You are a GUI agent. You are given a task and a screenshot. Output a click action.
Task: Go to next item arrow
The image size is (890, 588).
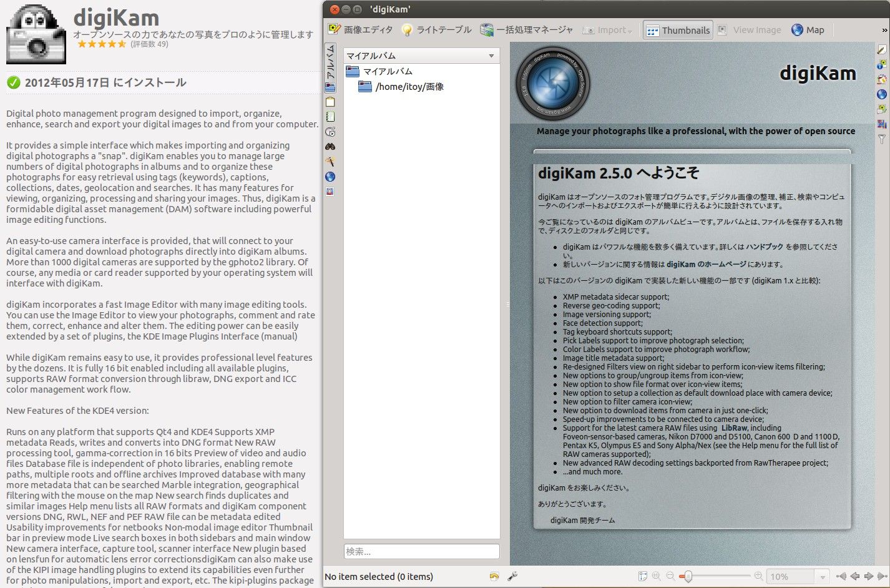869,577
